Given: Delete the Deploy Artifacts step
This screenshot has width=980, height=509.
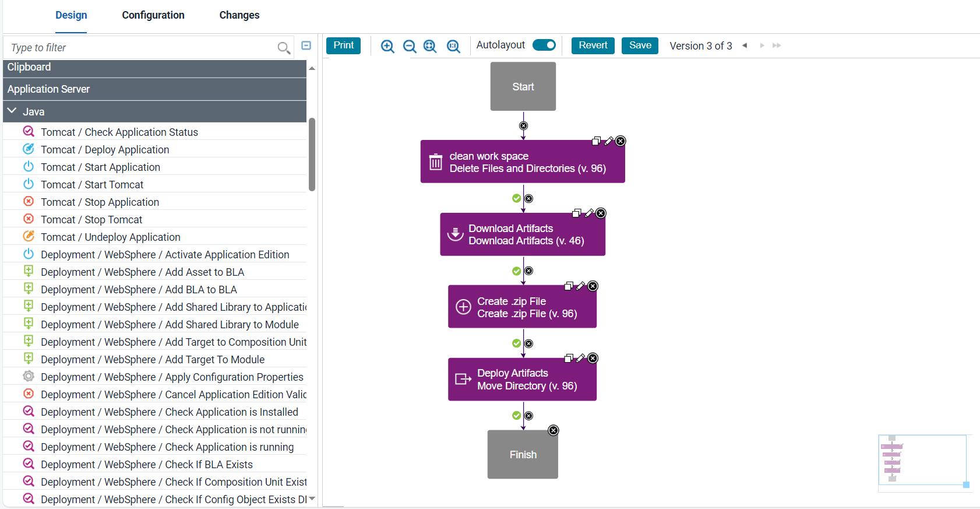Looking at the screenshot, I should [x=593, y=358].
